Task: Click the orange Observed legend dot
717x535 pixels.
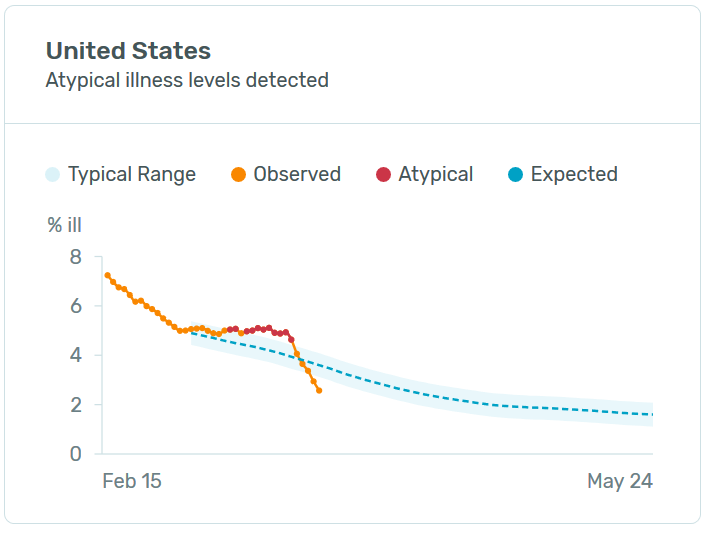Action: (238, 175)
